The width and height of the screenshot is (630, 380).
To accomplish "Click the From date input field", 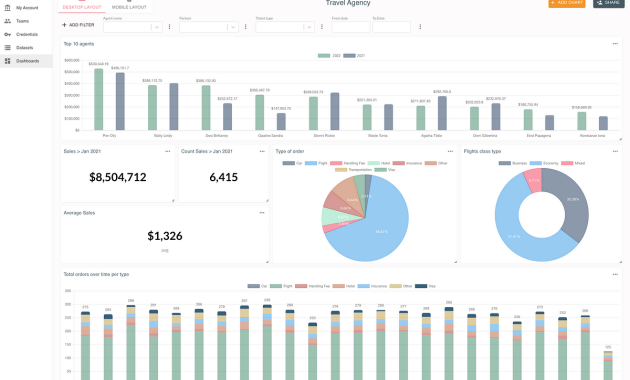I will [351, 27].
